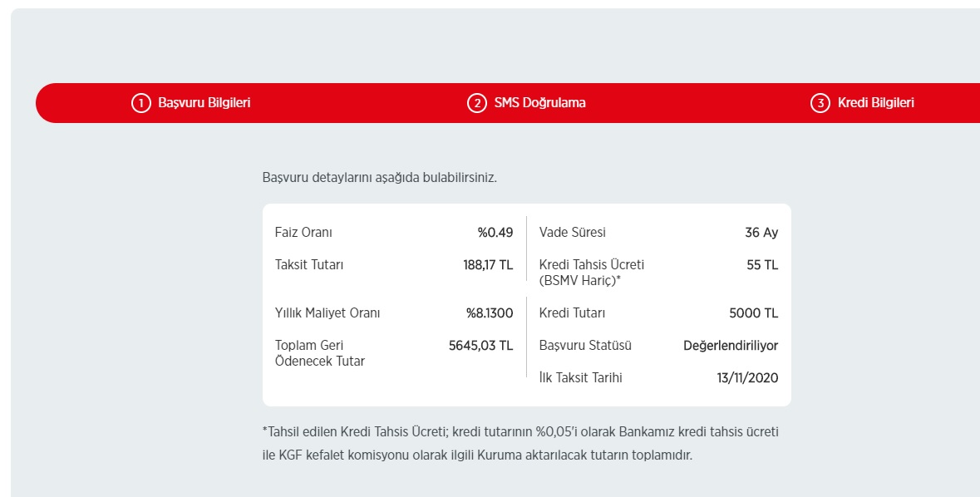Click the Başvuru Statüsü label

[x=585, y=346]
